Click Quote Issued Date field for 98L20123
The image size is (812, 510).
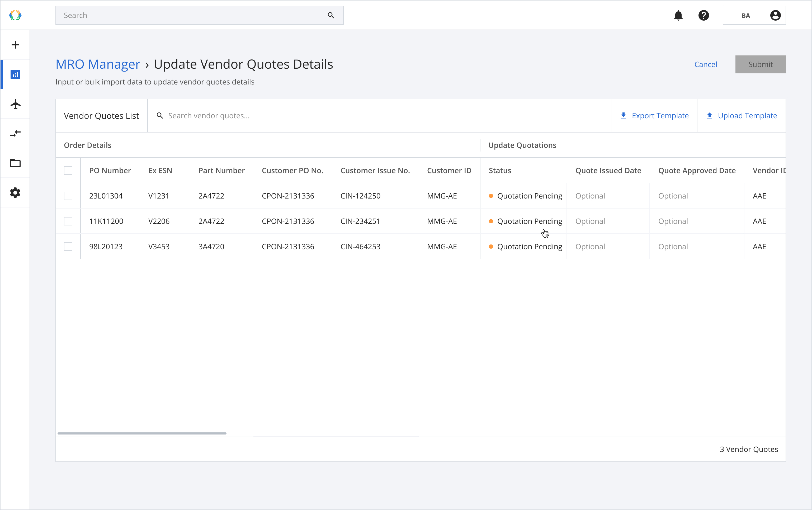coord(608,247)
